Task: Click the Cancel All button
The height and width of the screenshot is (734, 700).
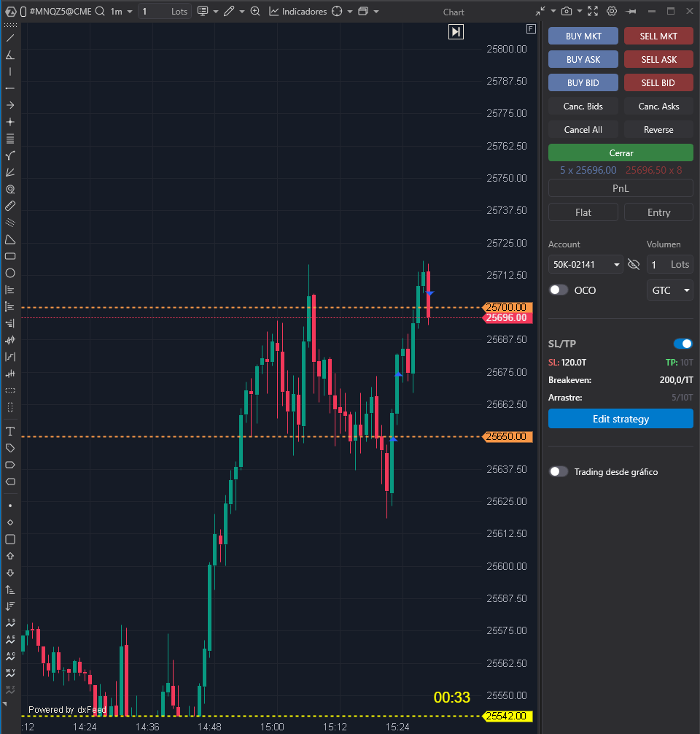Action: coord(583,130)
